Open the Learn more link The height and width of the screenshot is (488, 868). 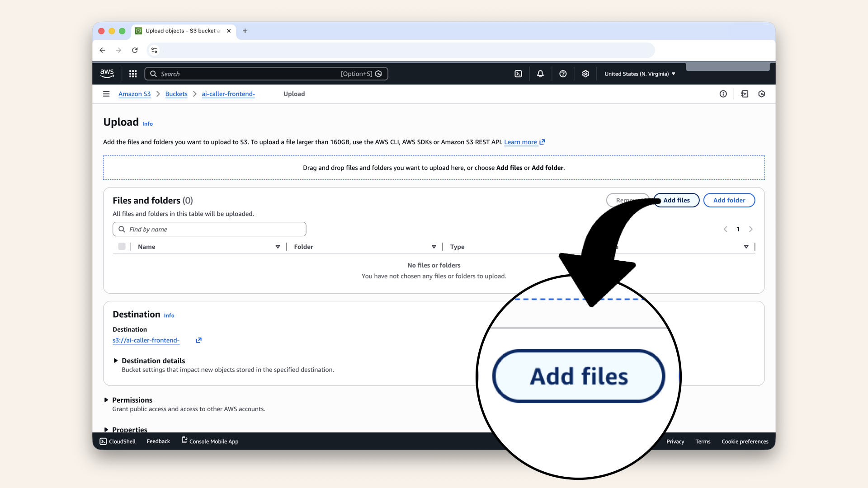click(x=520, y=142)
